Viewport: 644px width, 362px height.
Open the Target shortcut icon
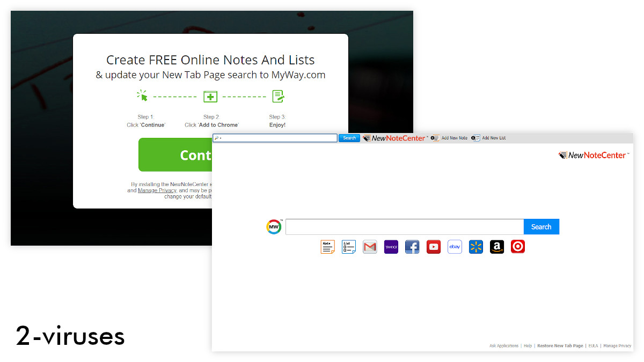click(517, 247)
